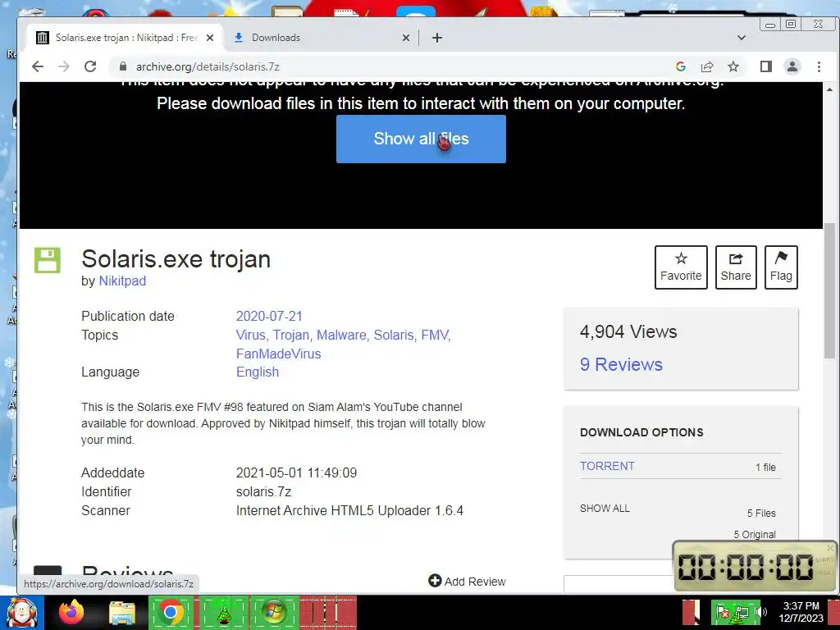Open the Google search icon in the address bar
The height and width of the screenshot is (630, 840).
coord(680,66)
